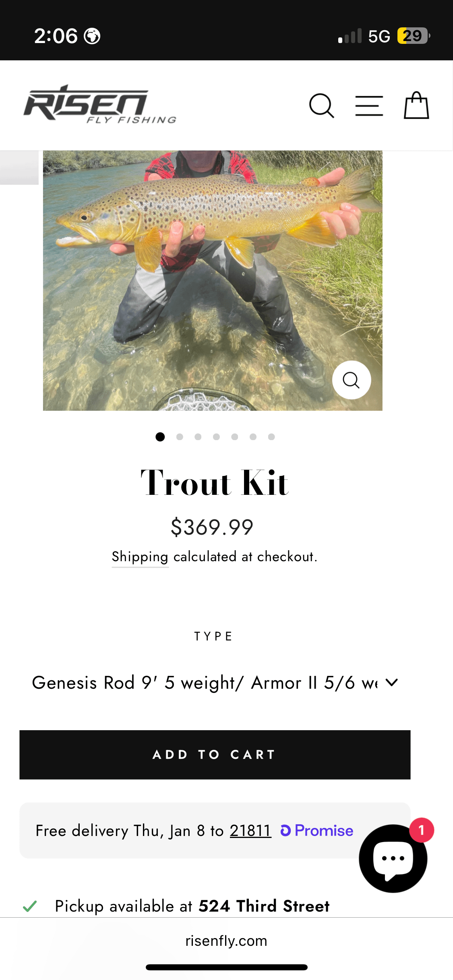Jump to third product image dot
This screenshot has height=980, width=453.
pos(198,437)
